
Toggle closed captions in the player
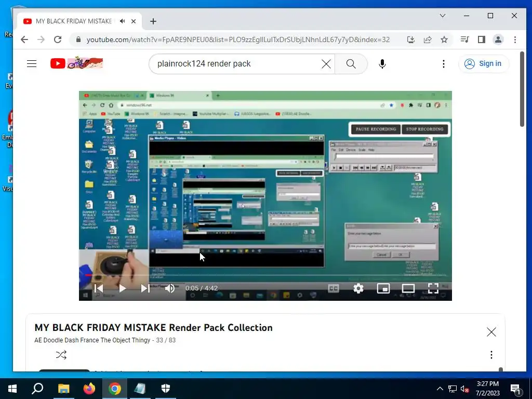(x=333, y=288)
